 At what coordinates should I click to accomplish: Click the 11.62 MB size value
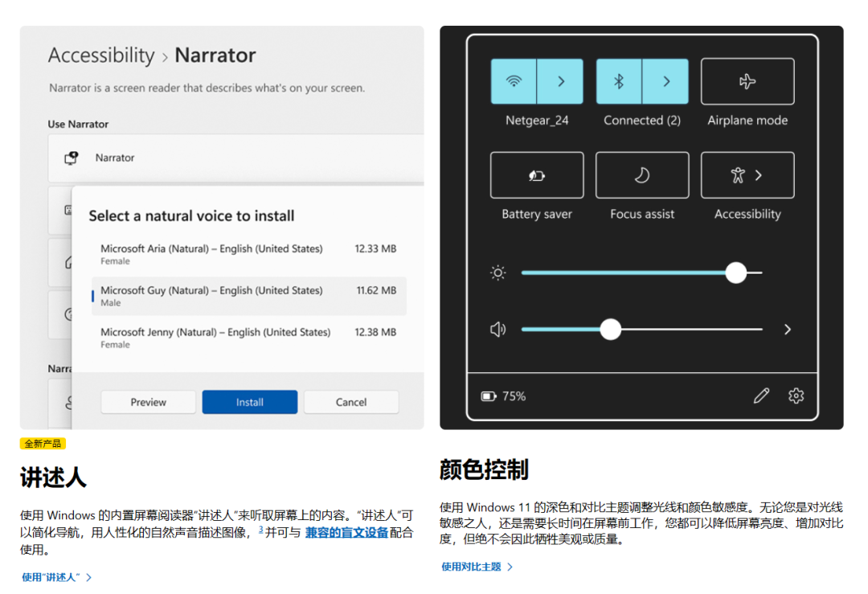point(376,290)
